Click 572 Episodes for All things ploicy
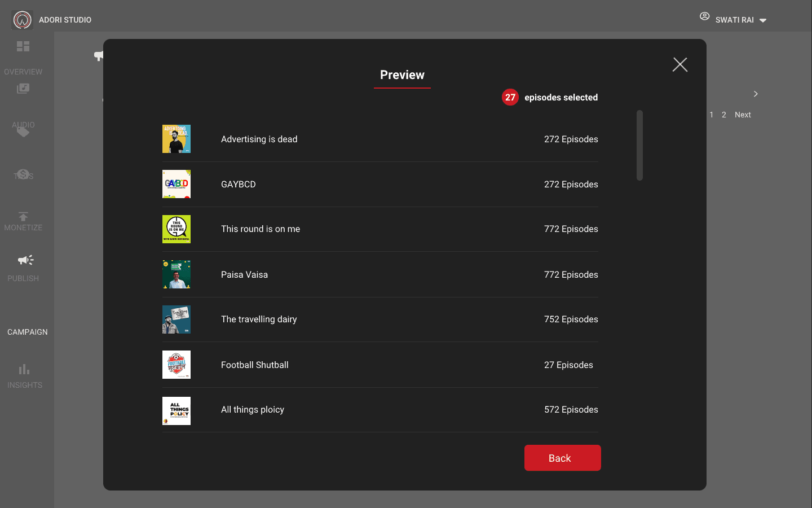The height and width of the screenshot is (508, 812). click(571, 410)
